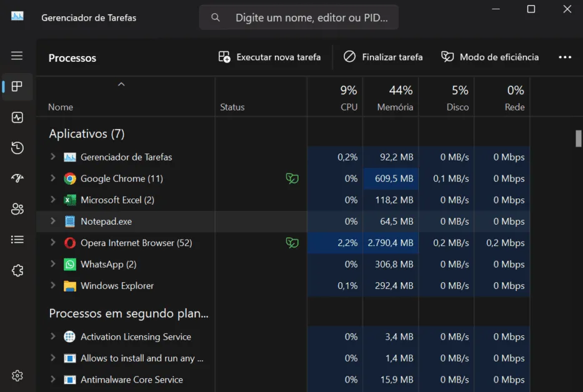Expand the WhatsApp process group
The image size is (583, 392).
click(x=53, y=264)
